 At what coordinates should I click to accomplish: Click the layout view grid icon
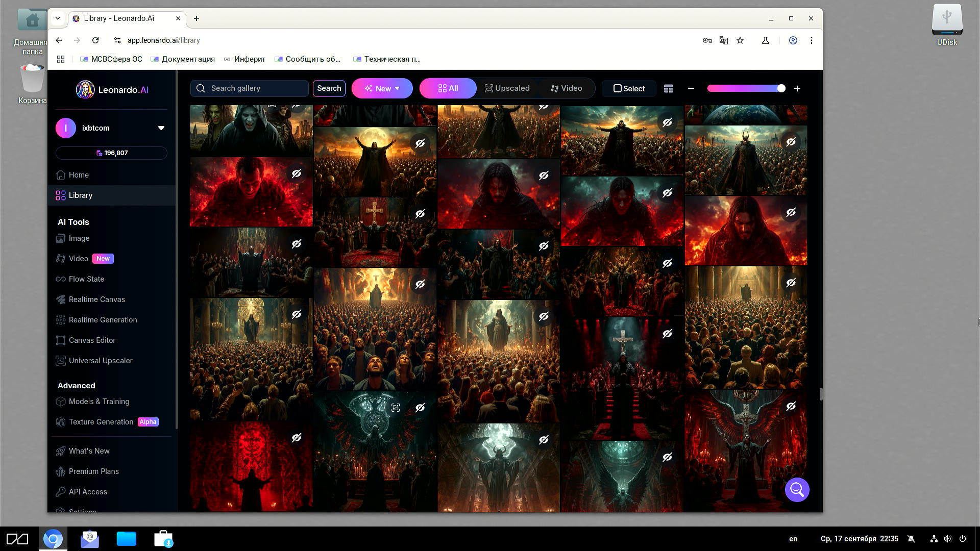669,89
